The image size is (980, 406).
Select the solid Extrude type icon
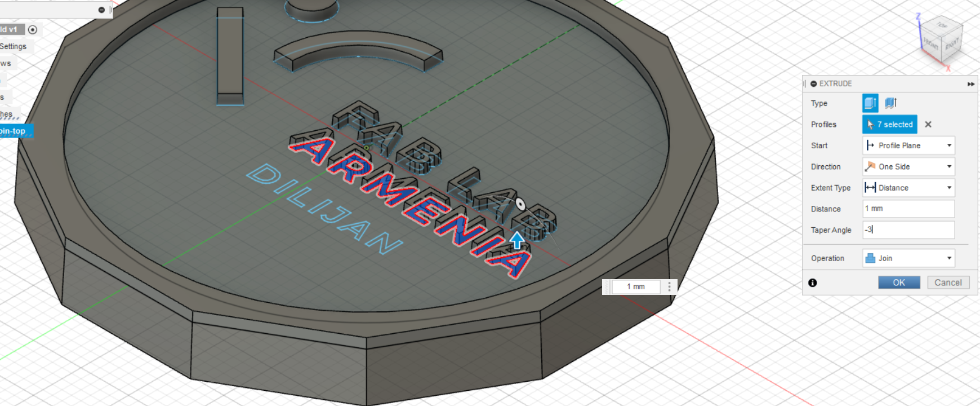(x=870, y=103)
